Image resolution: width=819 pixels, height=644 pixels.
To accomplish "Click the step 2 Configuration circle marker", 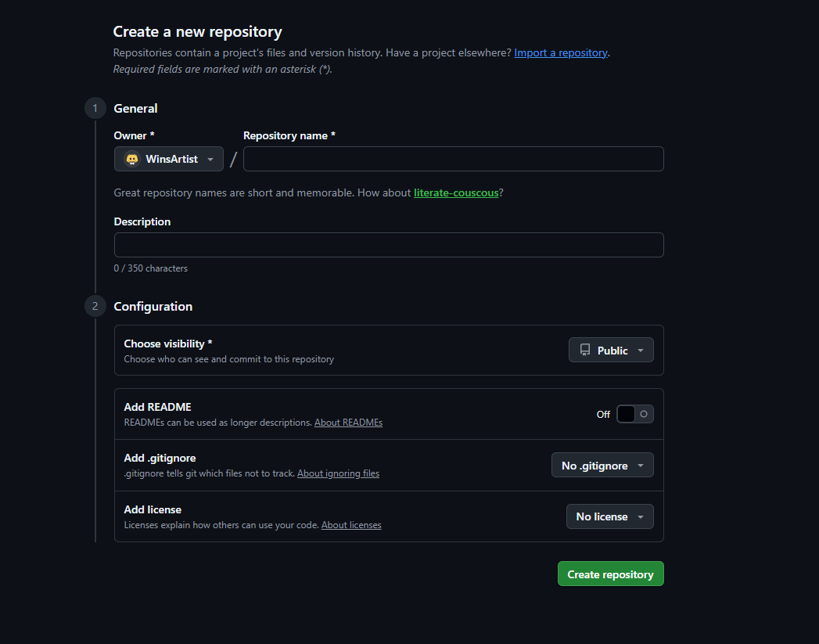I will tap(95, 306).
